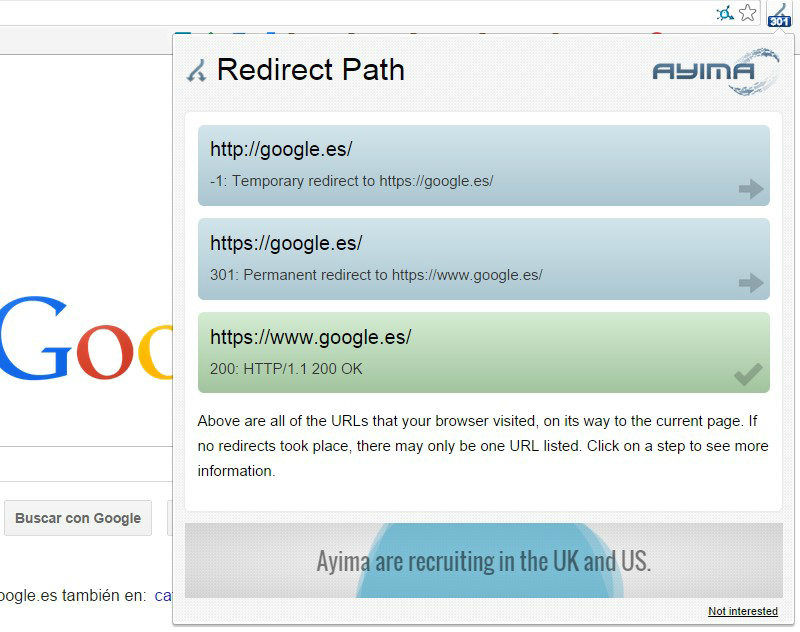The width and height of the screenshot is (800, 632).
Task: Click the 'Not interested' link
Action: point(743,611)
